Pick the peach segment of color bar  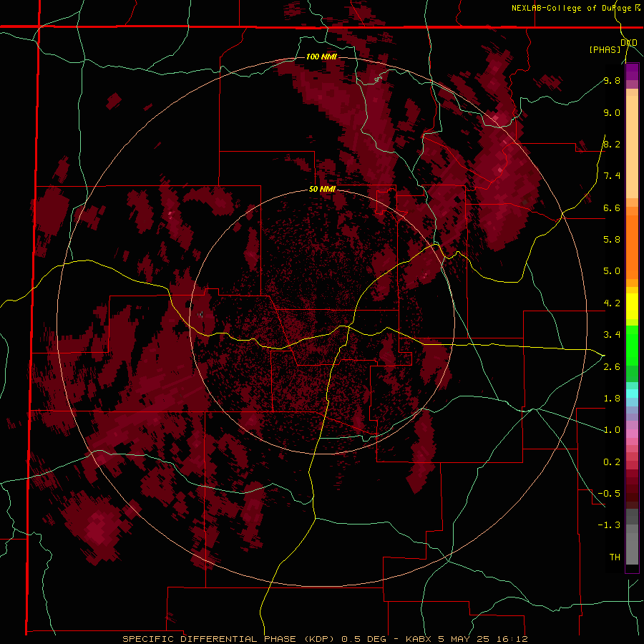click(x=632, y=144)
